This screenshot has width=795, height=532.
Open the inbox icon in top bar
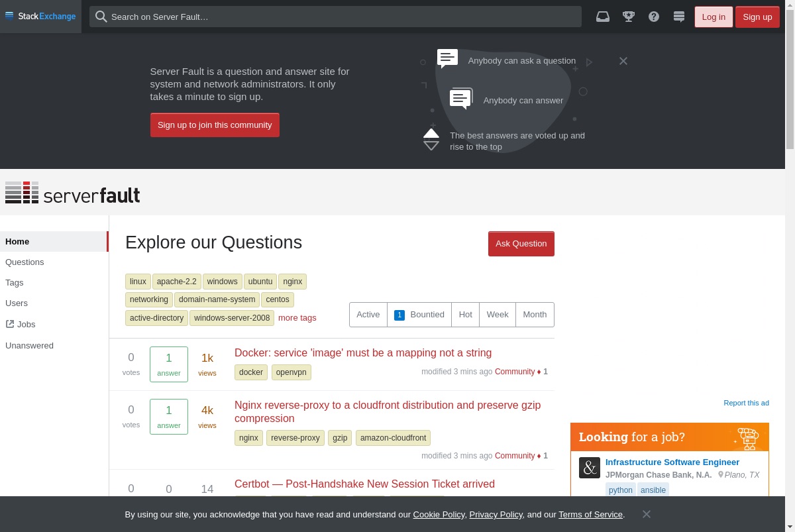point(603,17)
